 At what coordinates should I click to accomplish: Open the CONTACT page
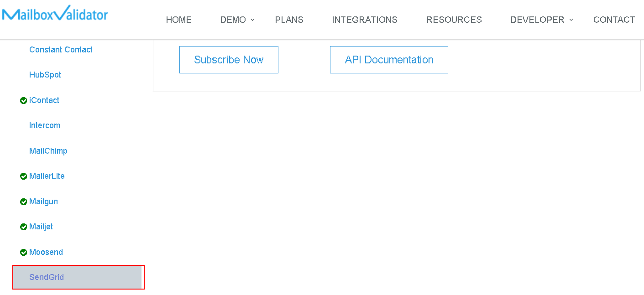tap(614, 20)
